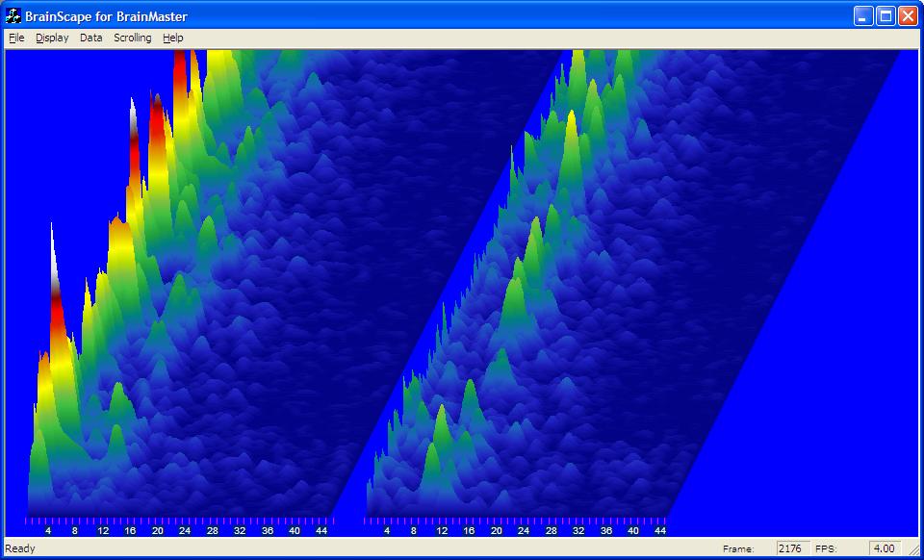Click the Frame: label in status bar
This screenshot has width=924, height=560.
click(x=738, y=548)
